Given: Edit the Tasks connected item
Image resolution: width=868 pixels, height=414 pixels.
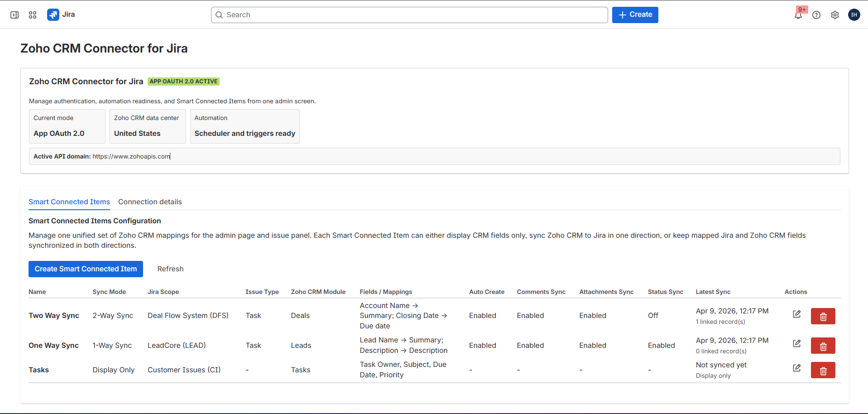Looking at the screenshot, I should click(797, 368).
